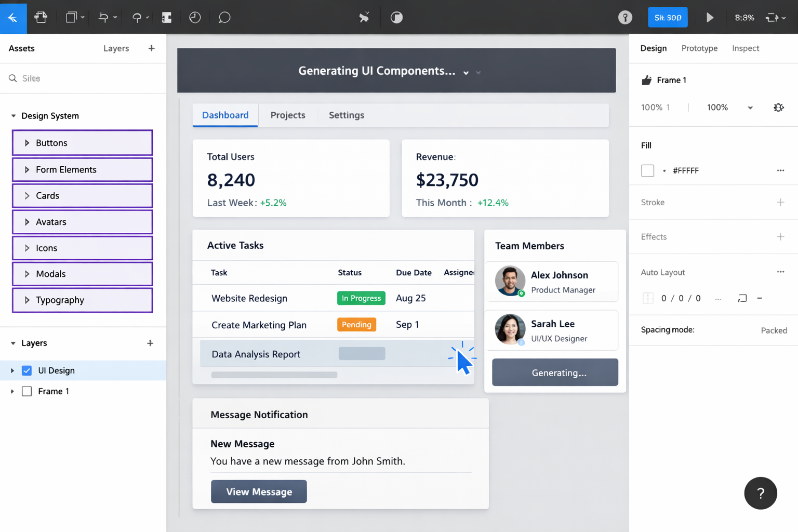Click the plugin icon in top center
798x532 pixels.
pyautogui.click(x=364, y=17)
